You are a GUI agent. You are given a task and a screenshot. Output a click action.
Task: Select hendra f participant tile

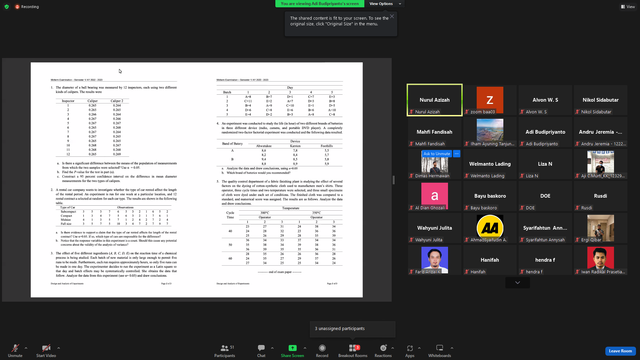tap(545, 260)
